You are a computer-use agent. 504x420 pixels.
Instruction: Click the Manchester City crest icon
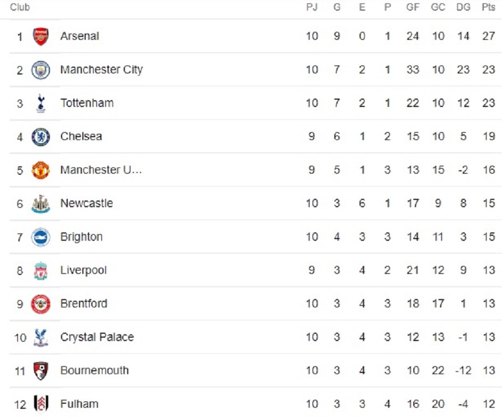[x=40, y=70]
